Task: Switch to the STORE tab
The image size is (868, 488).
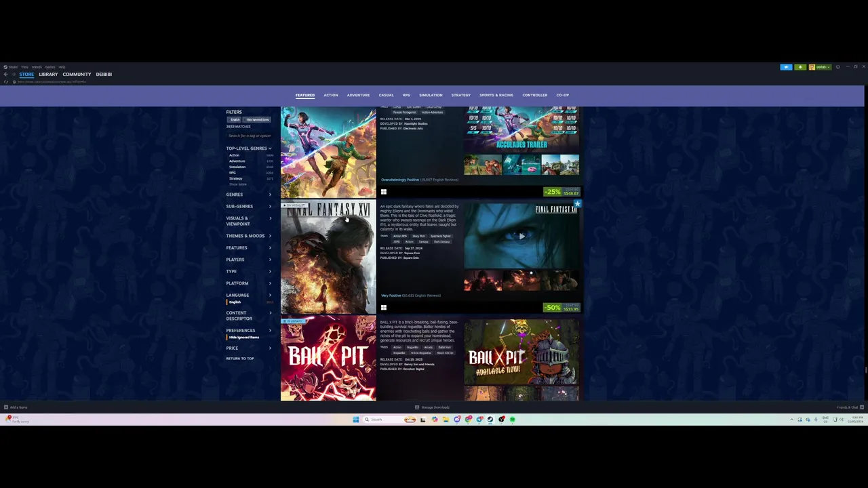Action: 26,75
